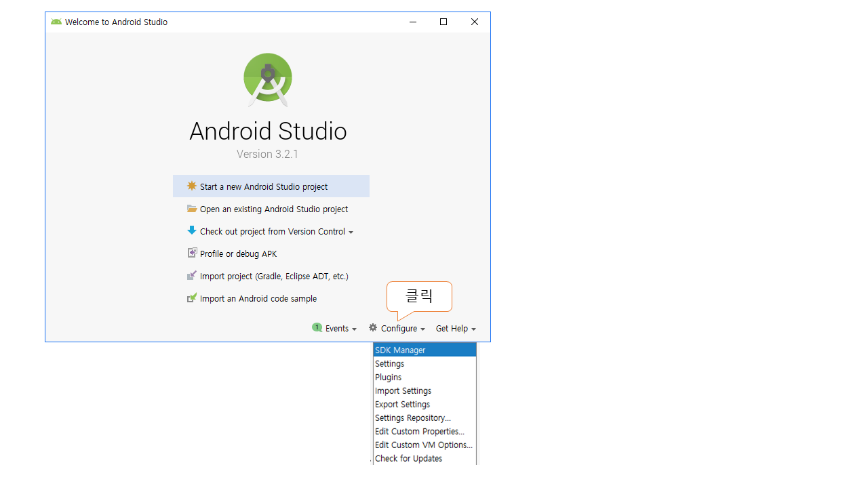Click the version control download arrow icon
868x488 pixels.
coord(192,230)
